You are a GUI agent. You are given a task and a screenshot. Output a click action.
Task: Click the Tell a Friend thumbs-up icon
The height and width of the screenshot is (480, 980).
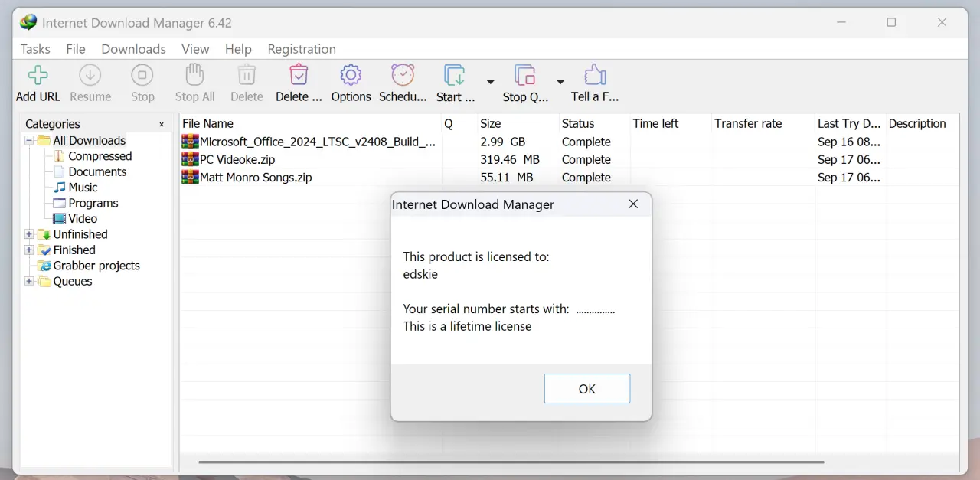click(x=595, y=75)
